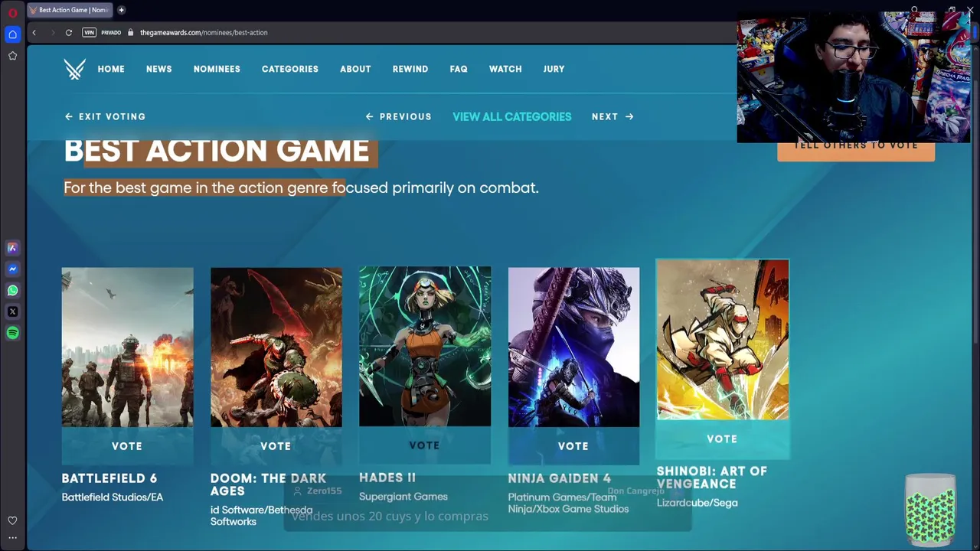Click the Supergiant Games developer text
The width and height of the screenshot is (980, 551).
pos(403,497)
